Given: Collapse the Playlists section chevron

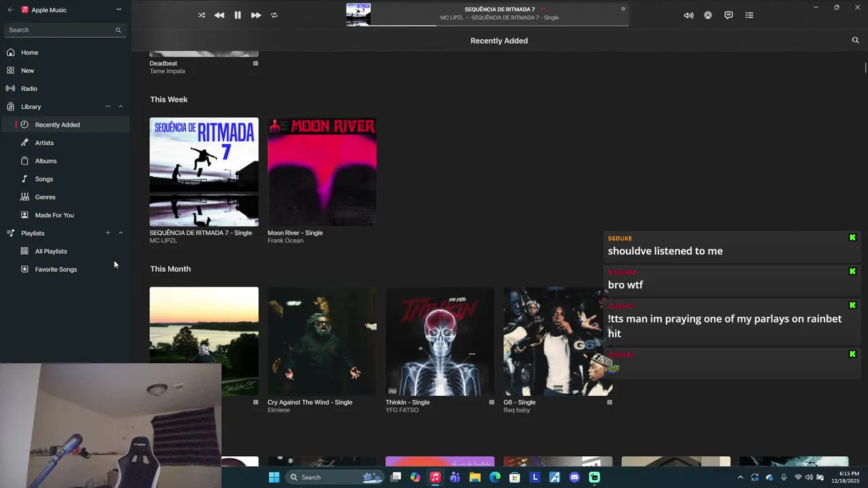Looking at the screenshot, I should pos(121,233).
